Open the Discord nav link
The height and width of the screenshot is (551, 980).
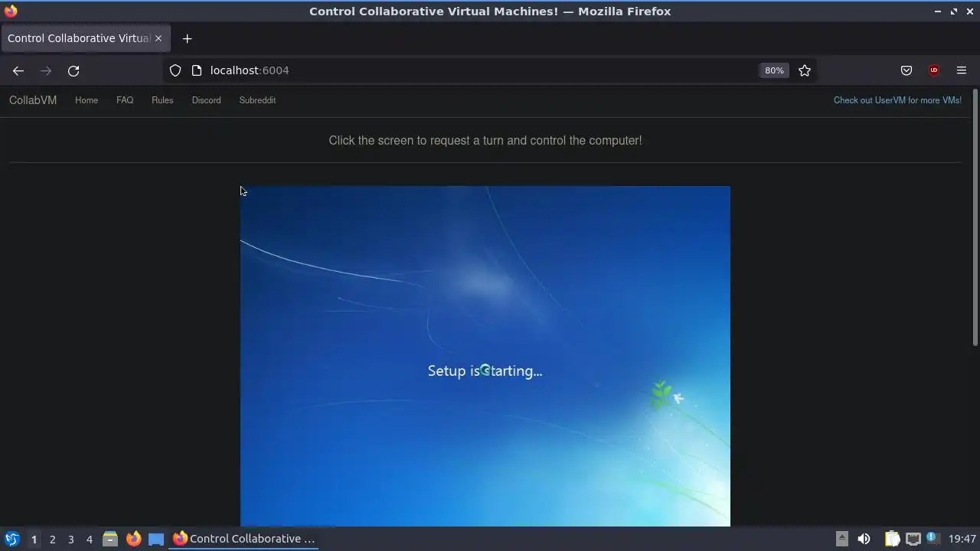click(206, 100)
